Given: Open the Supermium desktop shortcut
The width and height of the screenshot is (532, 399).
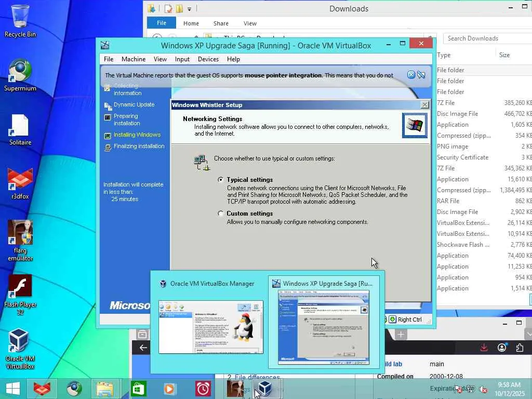Looking at the screenshot, I should [20, 75].
